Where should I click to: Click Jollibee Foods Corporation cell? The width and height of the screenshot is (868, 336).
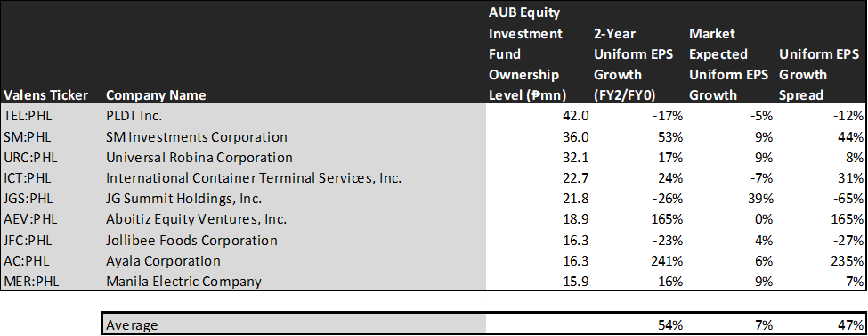[x=191, y=240]
